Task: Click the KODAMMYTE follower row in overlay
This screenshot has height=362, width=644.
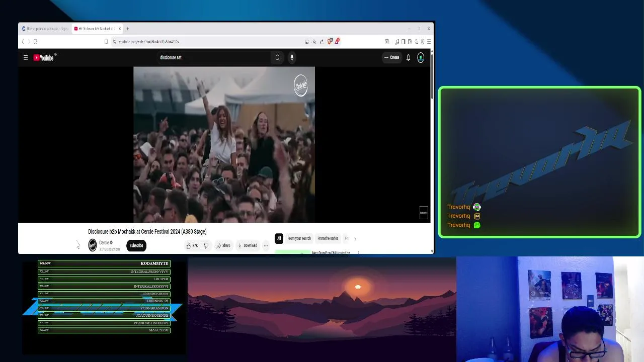Action: tap(104, 263)
